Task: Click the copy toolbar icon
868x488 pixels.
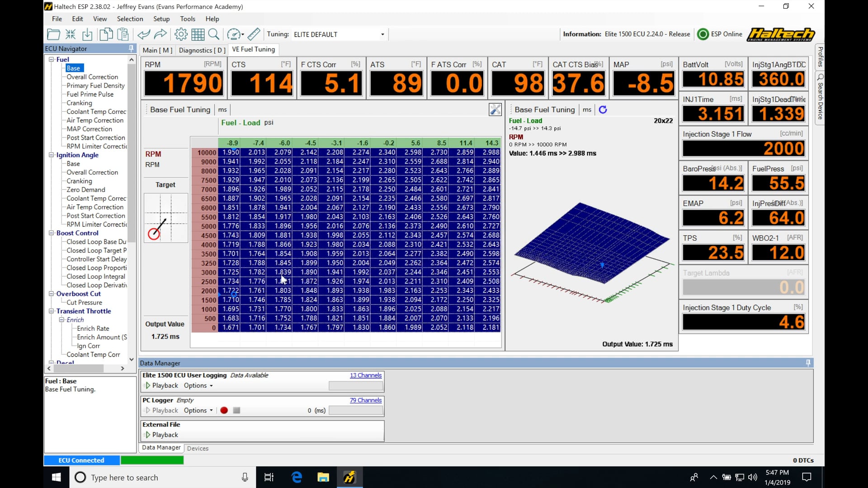Action: 106,34
